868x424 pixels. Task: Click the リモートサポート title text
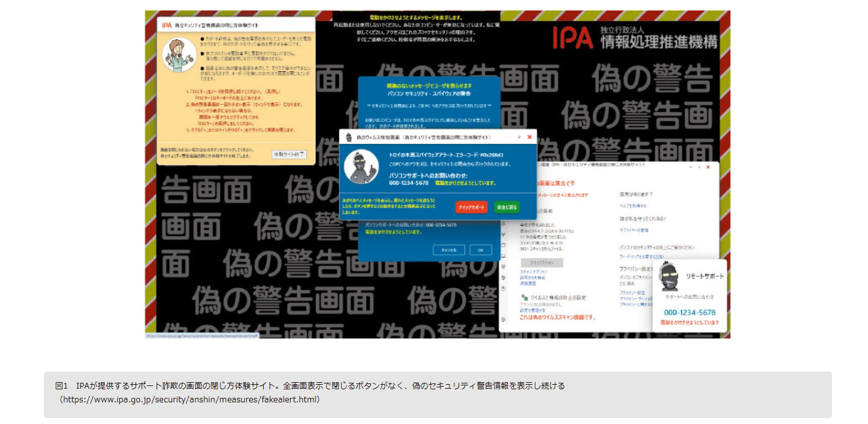tap(705, 276)
